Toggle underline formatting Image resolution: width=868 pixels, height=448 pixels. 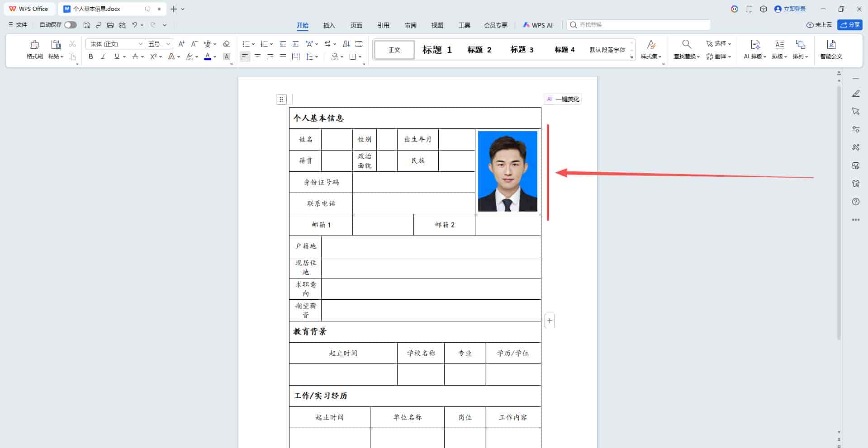(117, 57)
